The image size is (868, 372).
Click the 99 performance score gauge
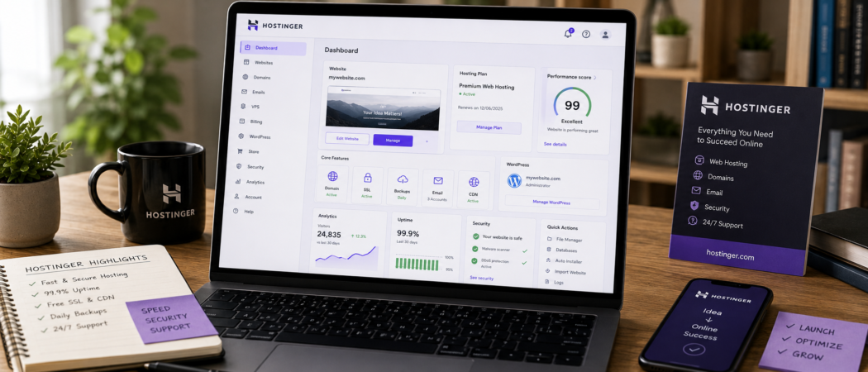(572, 103)
